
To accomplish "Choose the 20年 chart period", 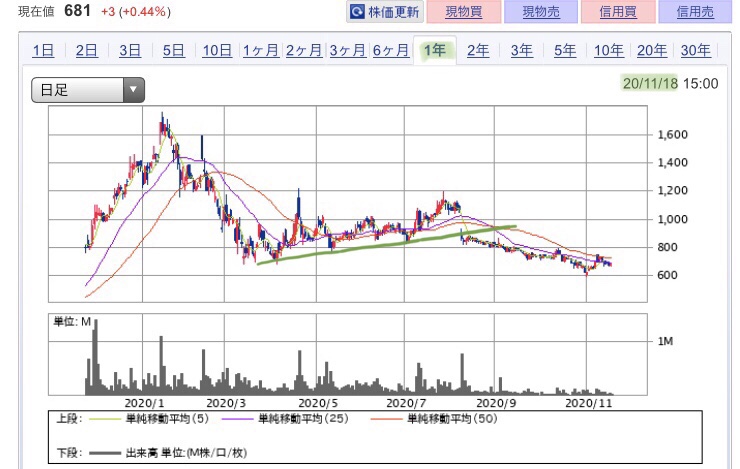I will coord(652,50).
